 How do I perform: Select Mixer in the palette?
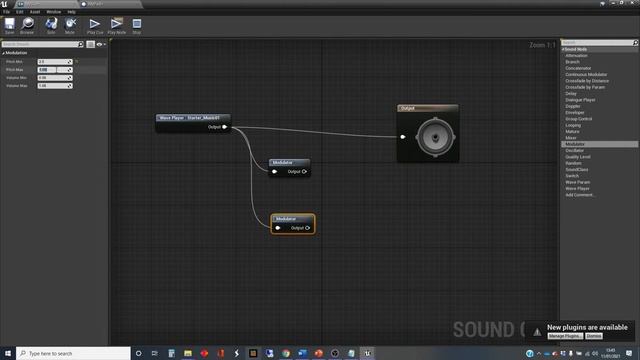(571, 138)
